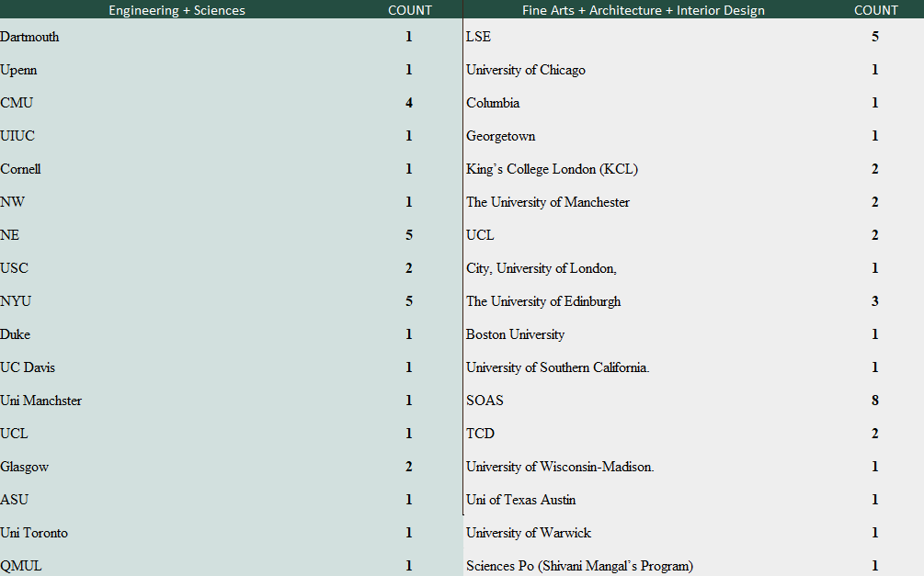
Task: Select the count value 2 in The University of Manchester row
Action: [x=875, y=202]
